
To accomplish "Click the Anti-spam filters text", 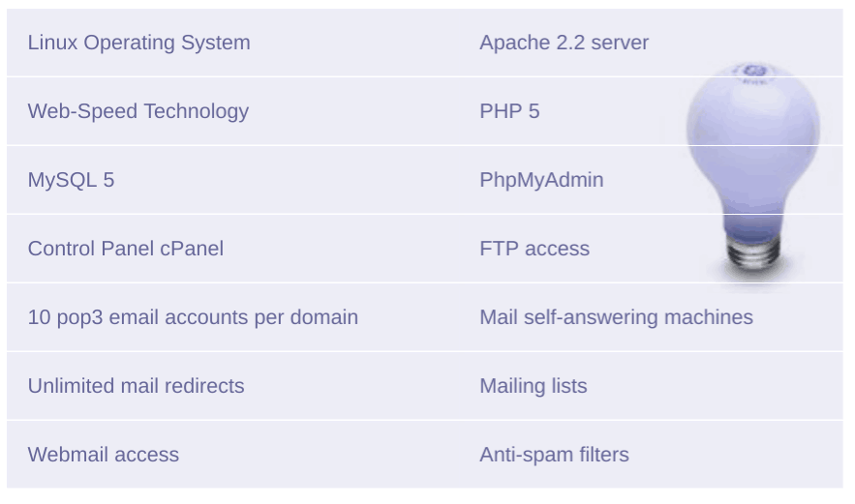I will (x=554, y=455).
